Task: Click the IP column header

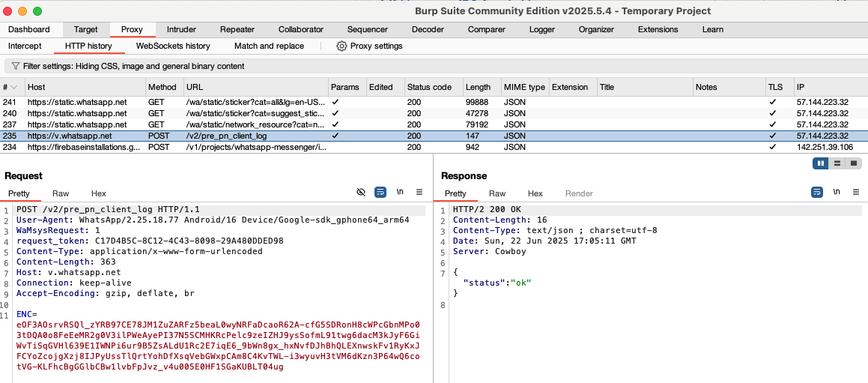Action: tap(830, 87)
